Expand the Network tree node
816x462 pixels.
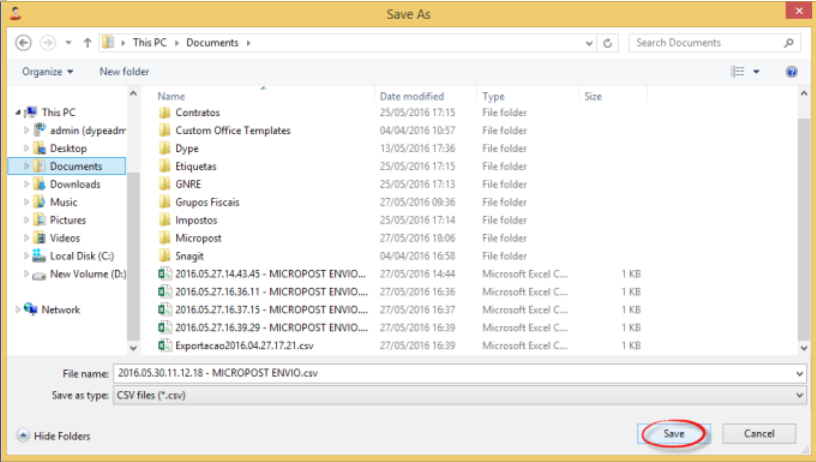18,310
